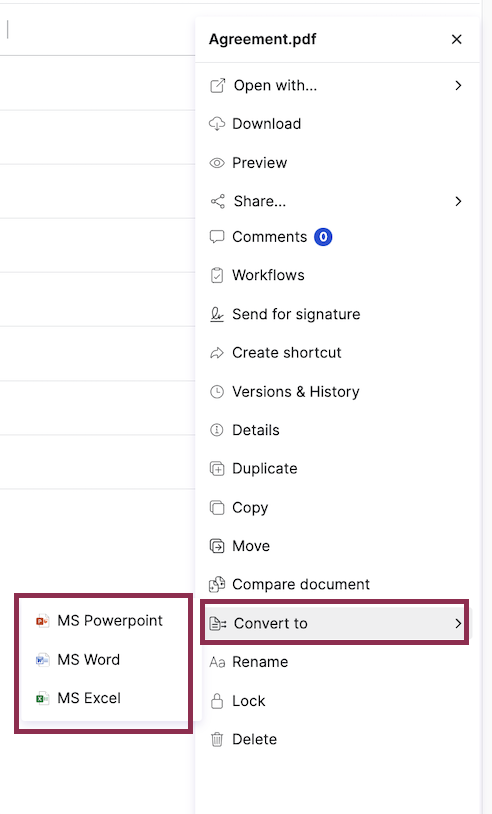This screenshot has height=814, width=492.
Task: Select the Send for signature icon
Action: (x=217, y=314)
